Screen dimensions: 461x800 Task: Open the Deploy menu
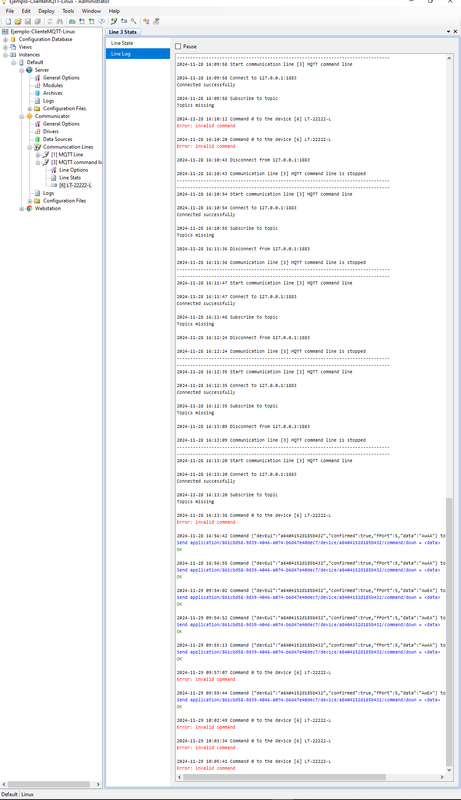pyautogui.click(x=46, y=11)
